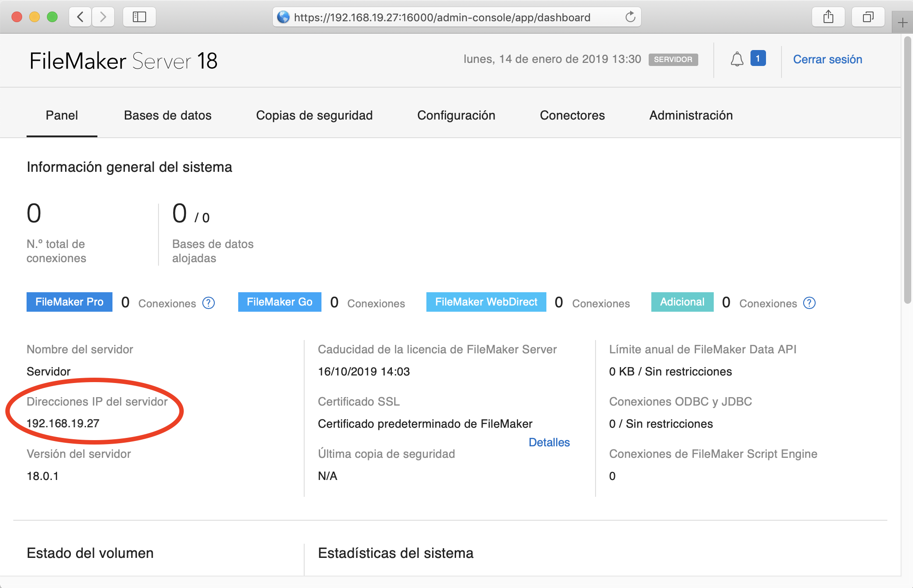Click Certificado predeterminado de FileMaker text
This screenshot has height=588, width=913.
click(x=425, y=424)
